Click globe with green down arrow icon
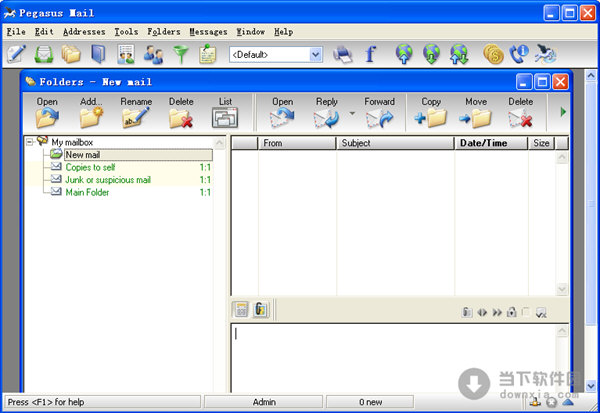This screenshot has width=600, height=413. tap(431, 54)
